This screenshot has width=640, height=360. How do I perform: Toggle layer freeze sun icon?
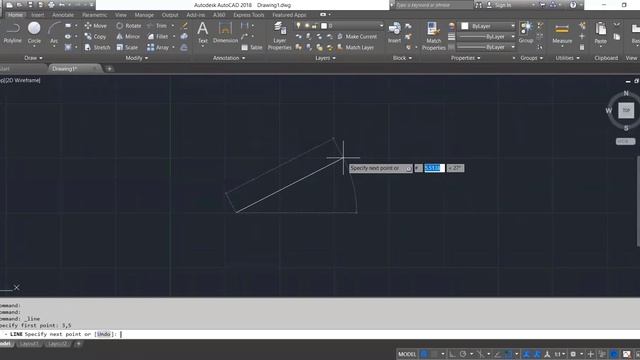[307, 26]
